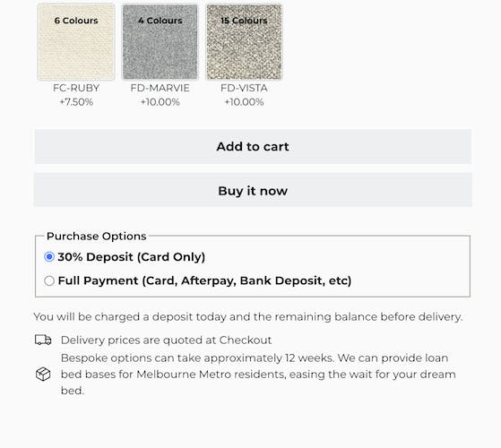The image size is (501, 448).
Task: Select the Full Payment radio button
Action: [x=49, y=280]
